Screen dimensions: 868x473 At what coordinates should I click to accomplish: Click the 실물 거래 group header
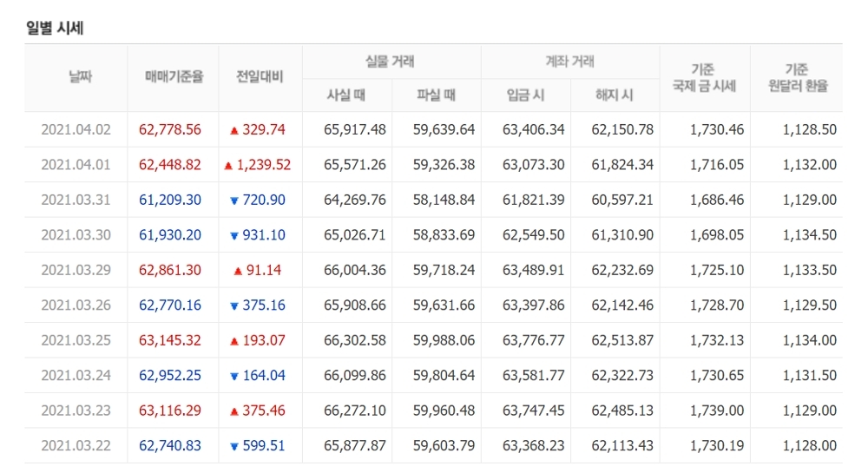point(390,62)
